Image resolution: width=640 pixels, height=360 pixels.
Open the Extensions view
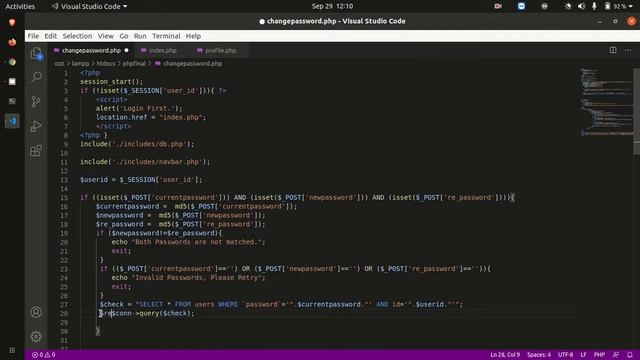pyautogui.click(x=36, y=150)
